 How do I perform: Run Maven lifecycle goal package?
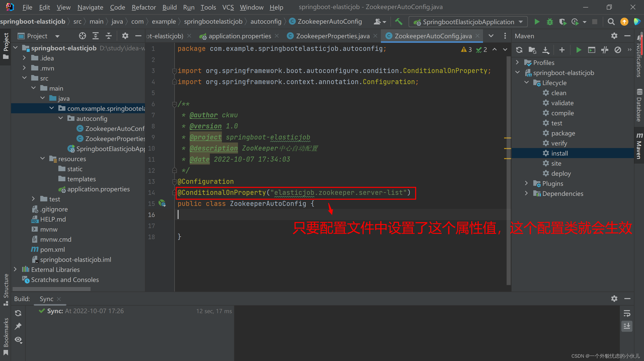(563, 133)
